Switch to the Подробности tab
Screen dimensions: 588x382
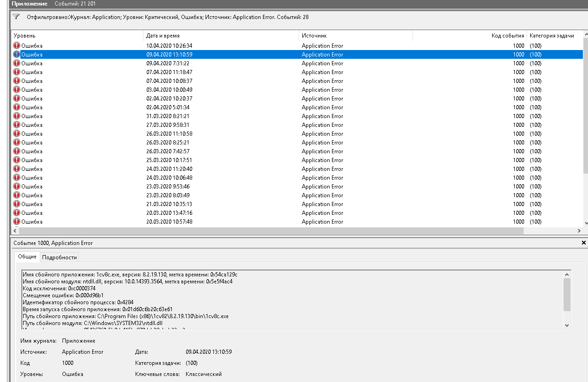[59, 257]
